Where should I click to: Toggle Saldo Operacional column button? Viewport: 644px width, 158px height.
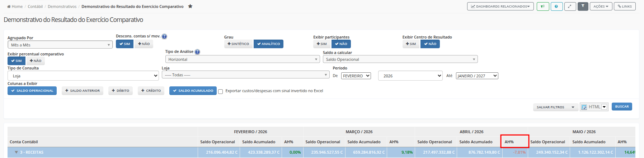pos(32,91)
